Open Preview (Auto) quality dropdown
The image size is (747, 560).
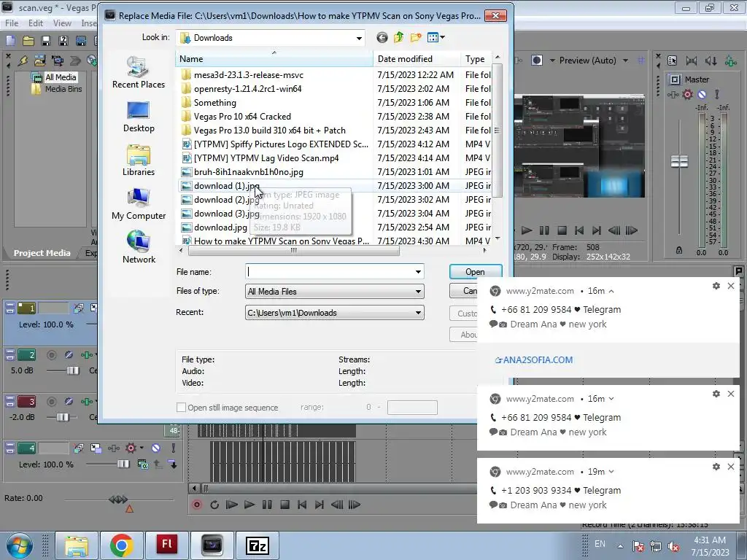(625, 61)
